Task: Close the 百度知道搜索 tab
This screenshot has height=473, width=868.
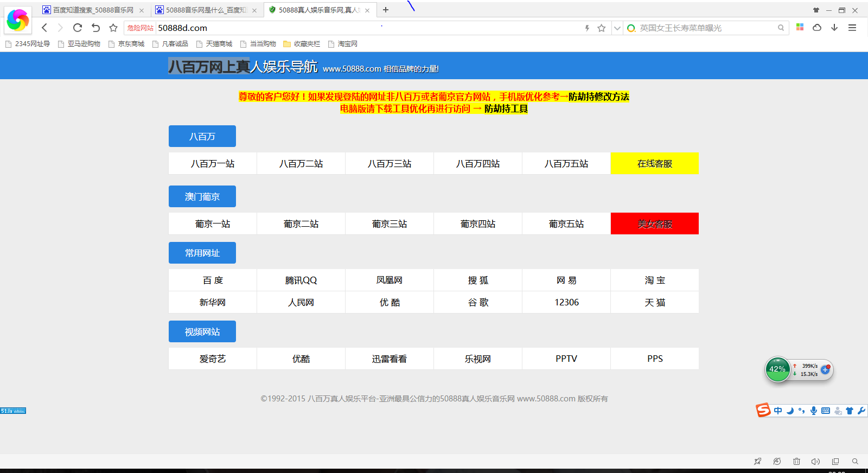Action: 142,10
